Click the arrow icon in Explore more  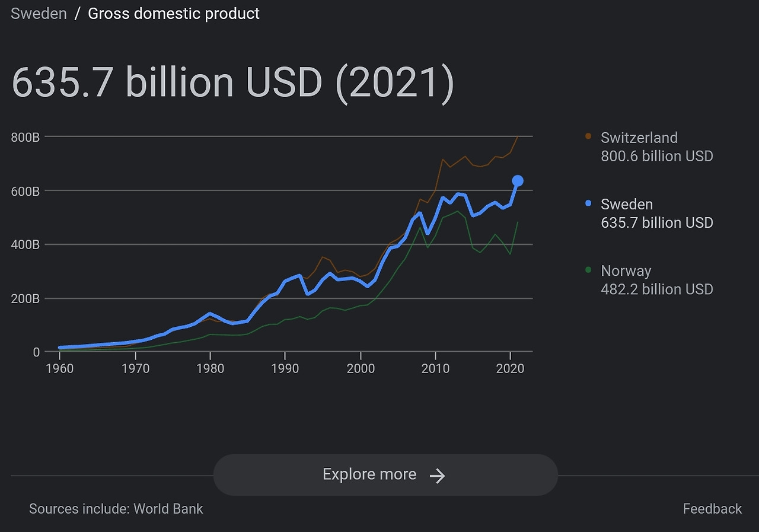click(437, 475)
